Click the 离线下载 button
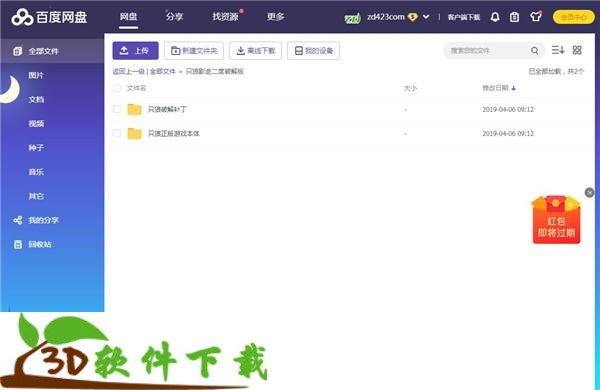This screenshot has height=390, width=600. click(x=256, y=51)
